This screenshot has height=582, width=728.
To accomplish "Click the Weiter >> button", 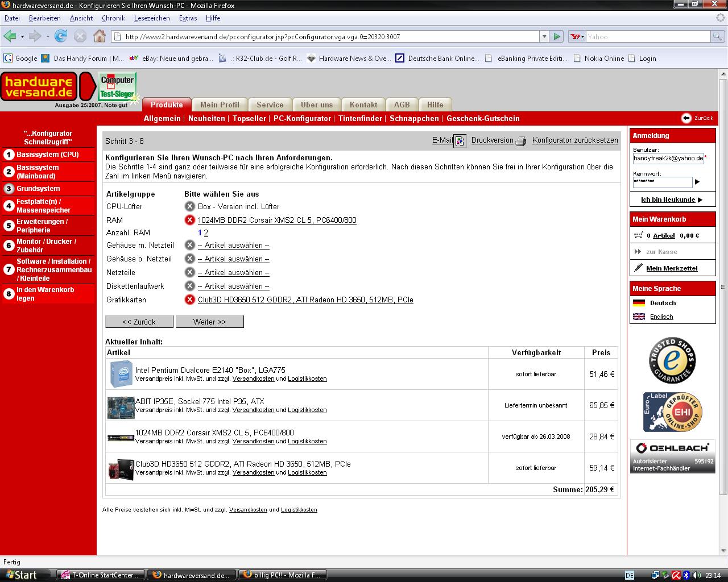I will click(210, 322).
